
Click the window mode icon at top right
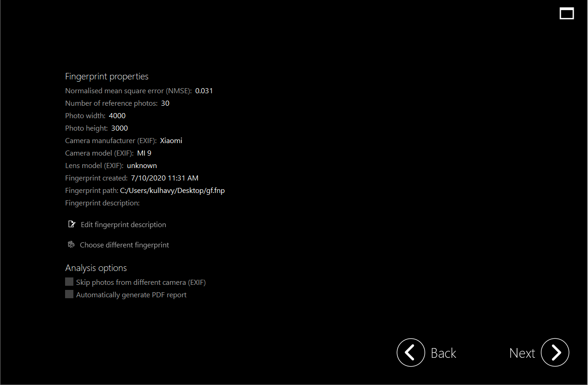[567, 13]
